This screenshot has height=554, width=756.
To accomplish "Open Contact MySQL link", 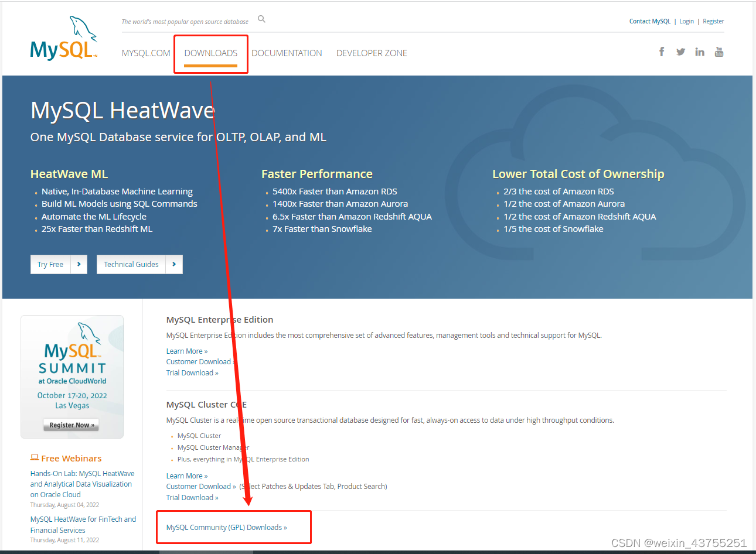I will click(650, 21).
